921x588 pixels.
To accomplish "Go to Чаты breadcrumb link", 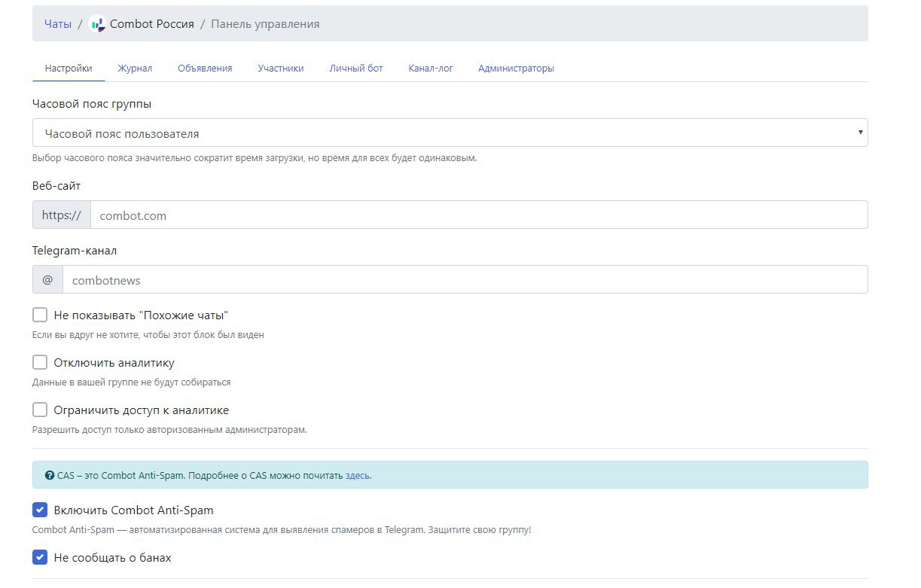I will pyautogui.click(x=58, y=24).
